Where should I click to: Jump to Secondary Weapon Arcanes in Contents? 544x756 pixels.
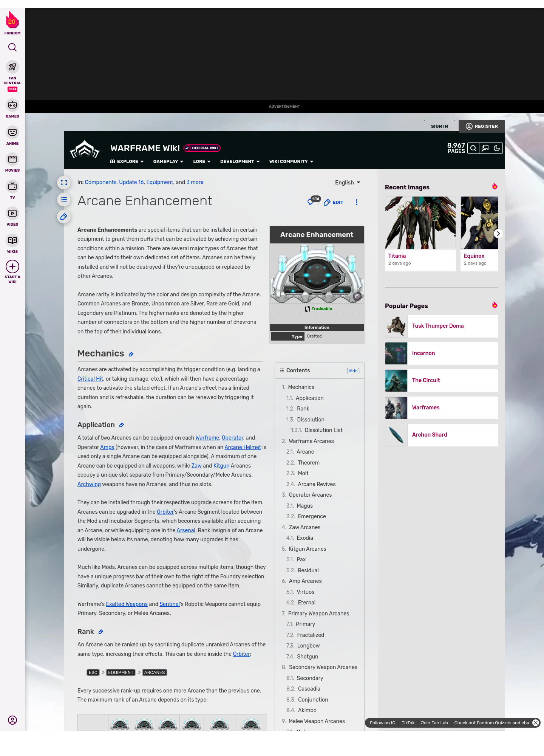coord(319,667)
